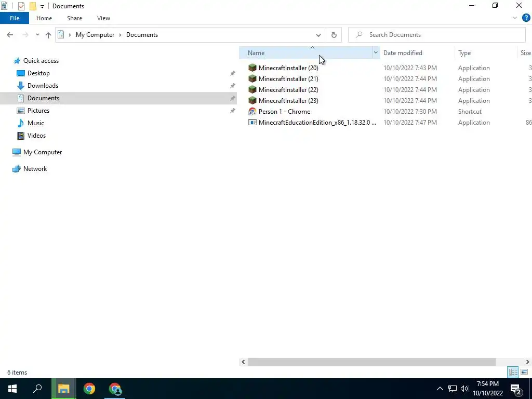The image size is (532, 399).
Task: Select the MinecraftInstaller (22) file icon
Action: 252,90
